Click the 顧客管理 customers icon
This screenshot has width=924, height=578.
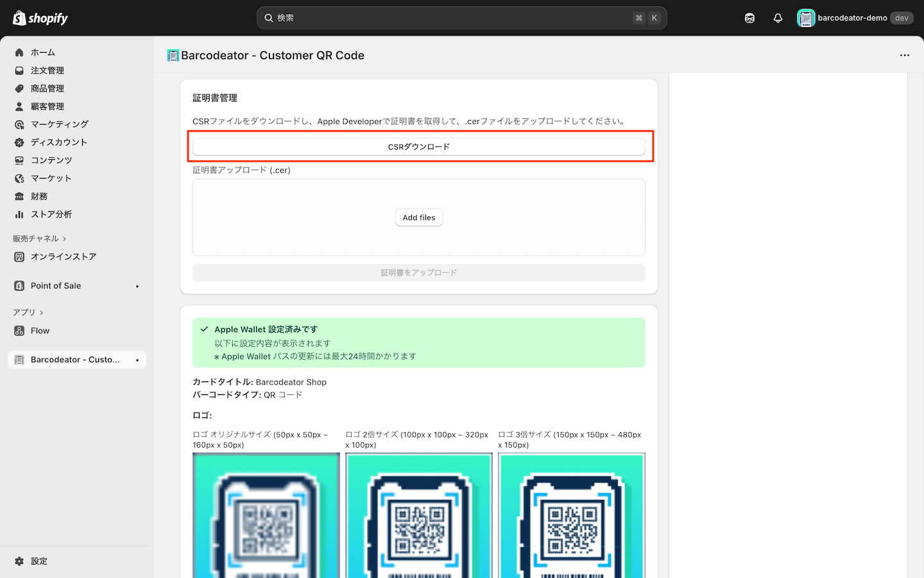[x=19, y=106]
